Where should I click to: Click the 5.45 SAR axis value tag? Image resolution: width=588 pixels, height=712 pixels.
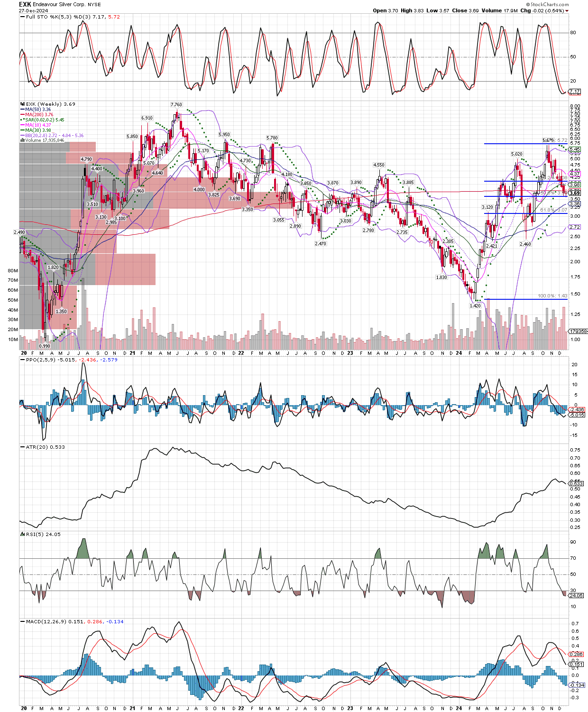coord(575,149)
